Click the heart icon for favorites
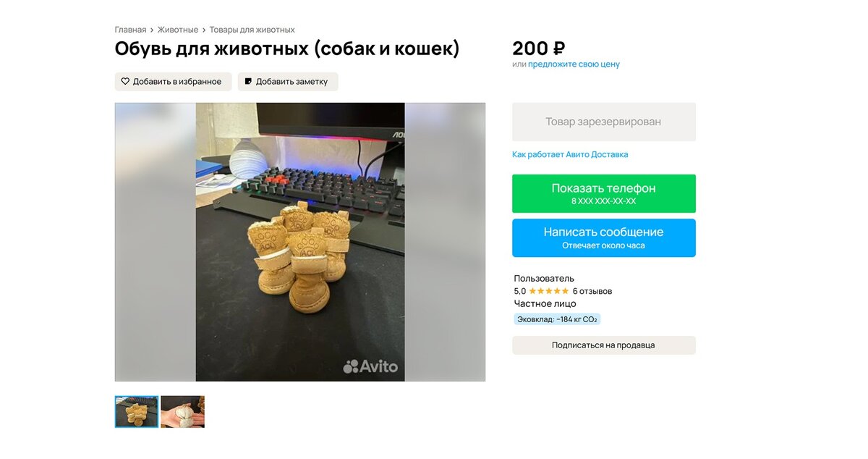Image resolution: width=868 pixels, height=459 pixels. pos(125,82)
